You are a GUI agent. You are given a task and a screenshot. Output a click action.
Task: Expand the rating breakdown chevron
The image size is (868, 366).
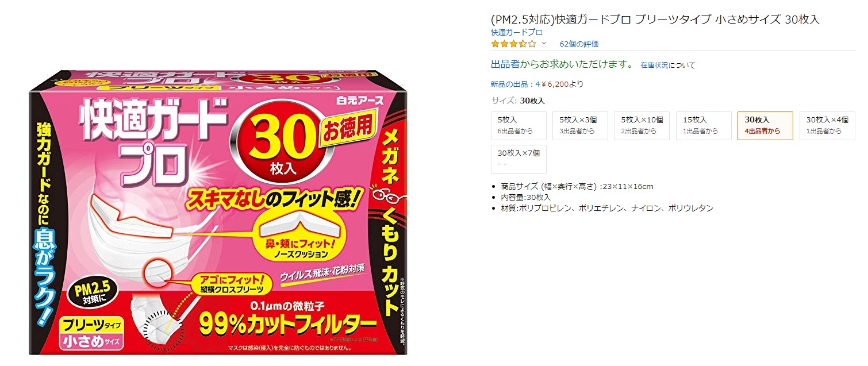pyautogui.click(x=544, y=43)
